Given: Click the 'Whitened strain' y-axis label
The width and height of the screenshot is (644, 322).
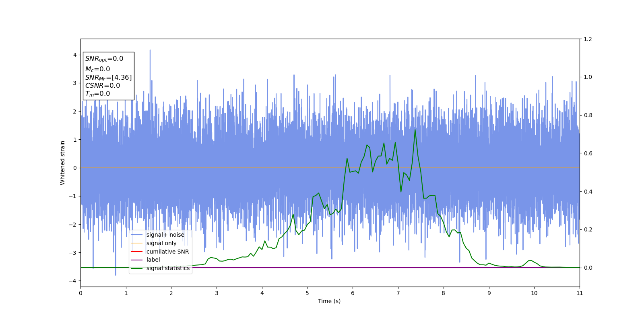Looking at the screenshot, I should [63, 163].
